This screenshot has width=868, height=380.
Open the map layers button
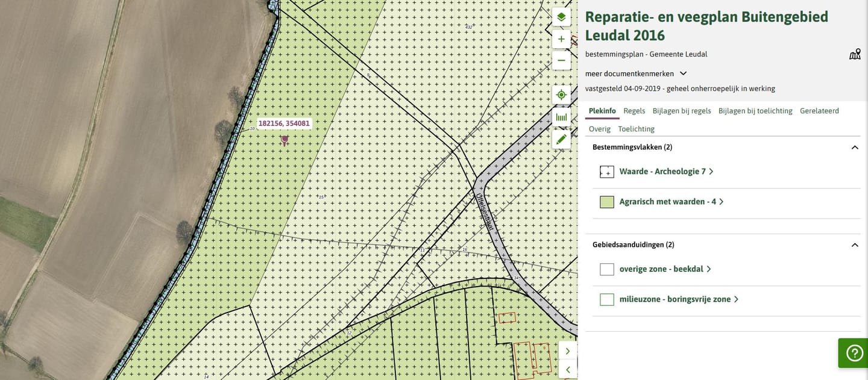click(x=561, y=17)
